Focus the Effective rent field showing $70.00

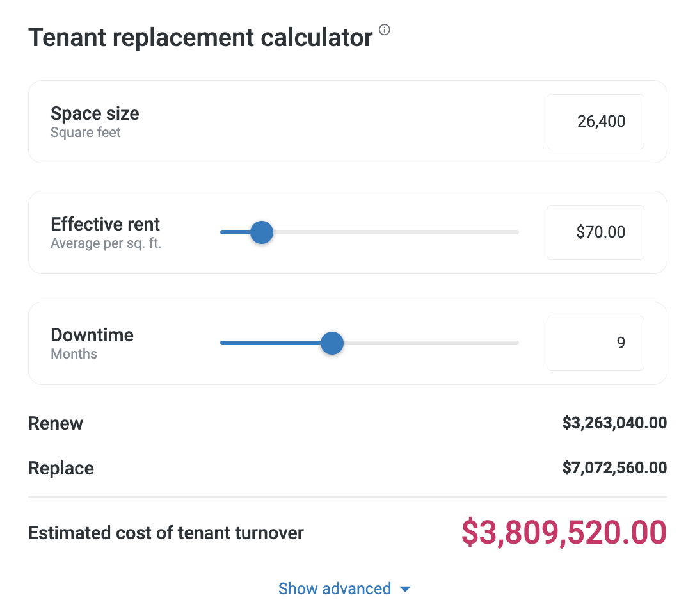[x=595, y=232]
